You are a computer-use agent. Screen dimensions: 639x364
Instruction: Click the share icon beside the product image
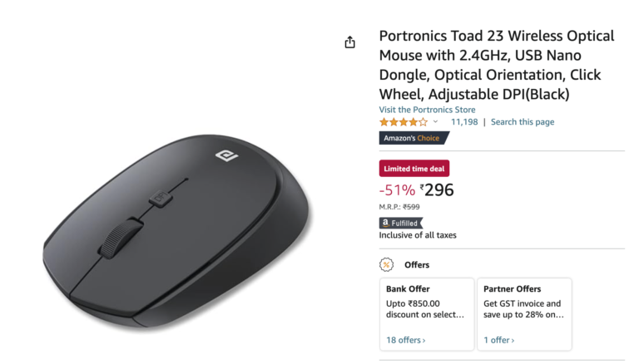(x=349, y=42)
